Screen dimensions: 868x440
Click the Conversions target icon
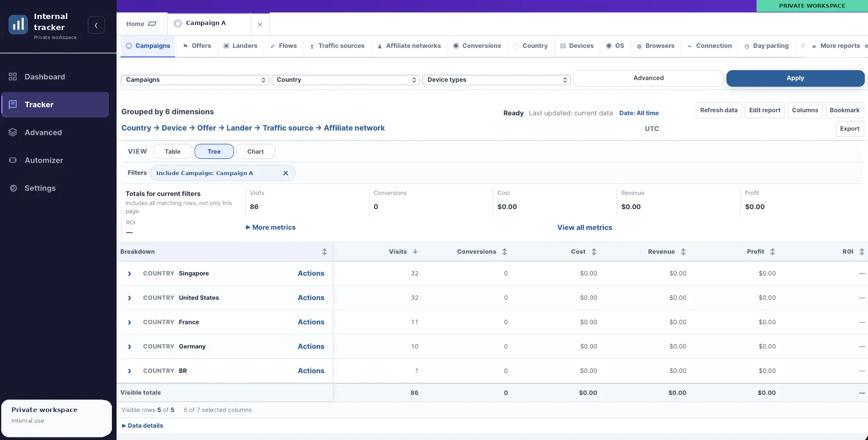pos(456,46)
